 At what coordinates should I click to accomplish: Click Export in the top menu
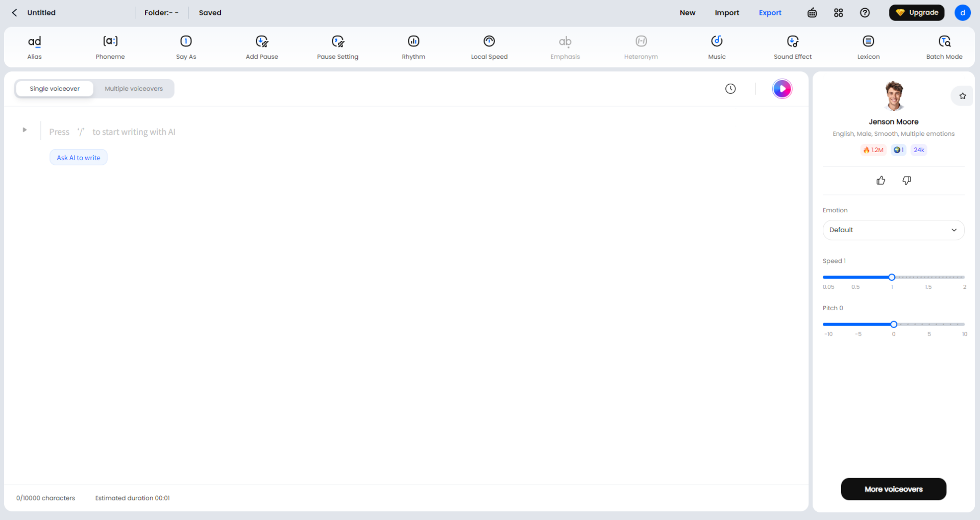coord(770,13)
